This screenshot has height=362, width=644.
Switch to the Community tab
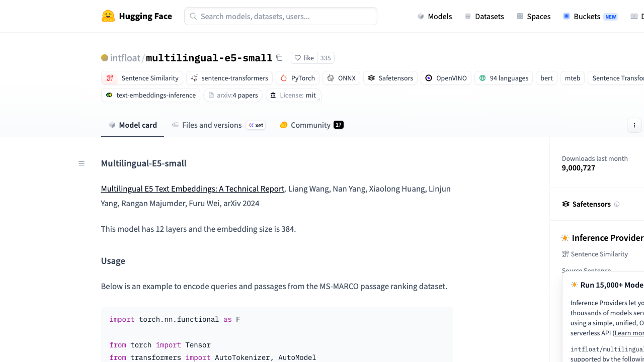(312, 125)
